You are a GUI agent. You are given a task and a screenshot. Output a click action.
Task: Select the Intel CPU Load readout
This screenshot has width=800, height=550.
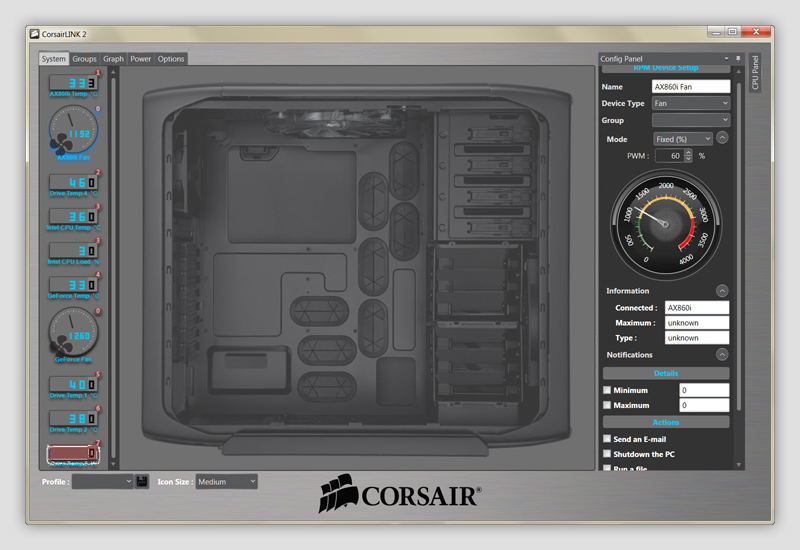73,251
